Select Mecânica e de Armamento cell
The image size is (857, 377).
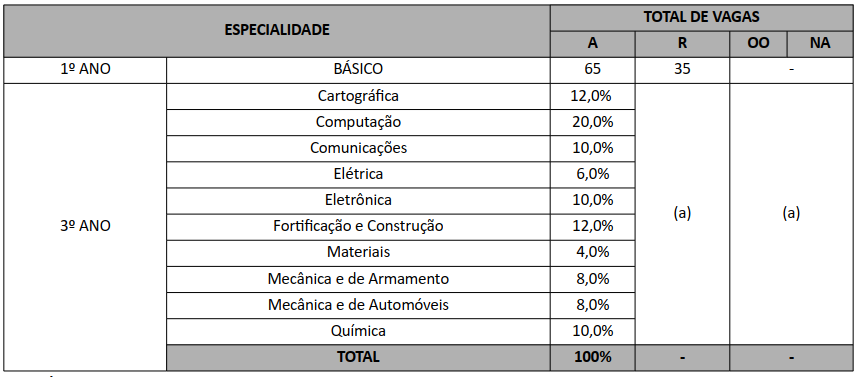(358, 279)
